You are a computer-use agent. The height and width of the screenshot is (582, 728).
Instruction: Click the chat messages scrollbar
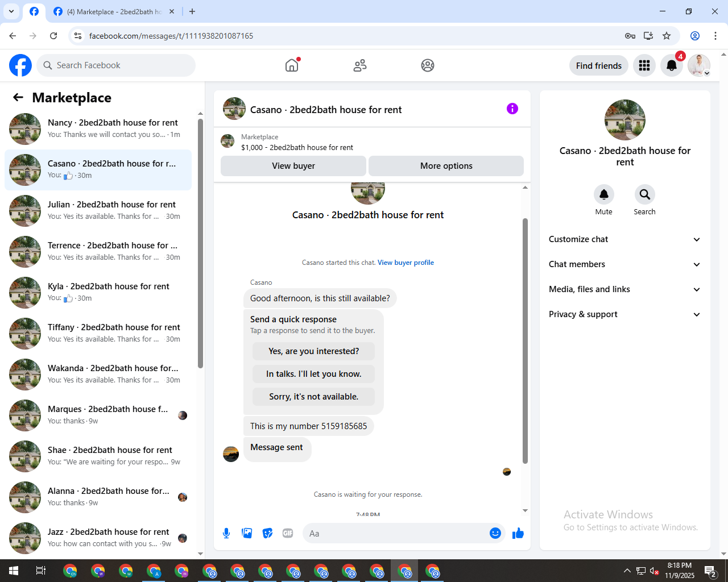coord(525,341)
